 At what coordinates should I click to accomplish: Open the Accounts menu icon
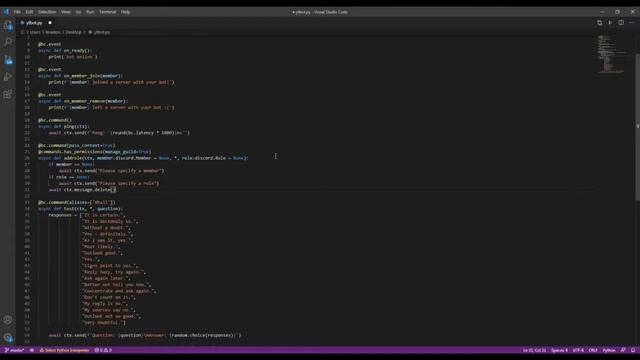click(x=8, y=320)
